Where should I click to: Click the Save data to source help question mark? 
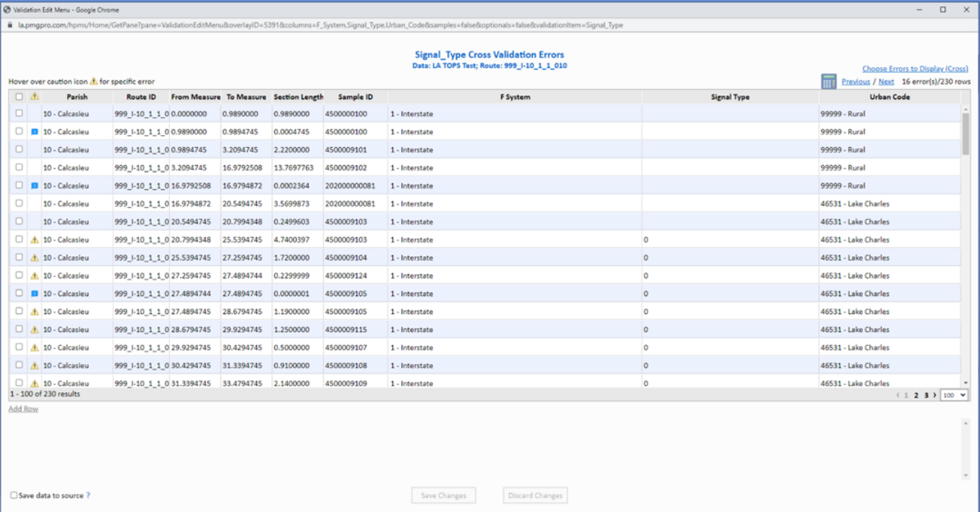point(88,495)
